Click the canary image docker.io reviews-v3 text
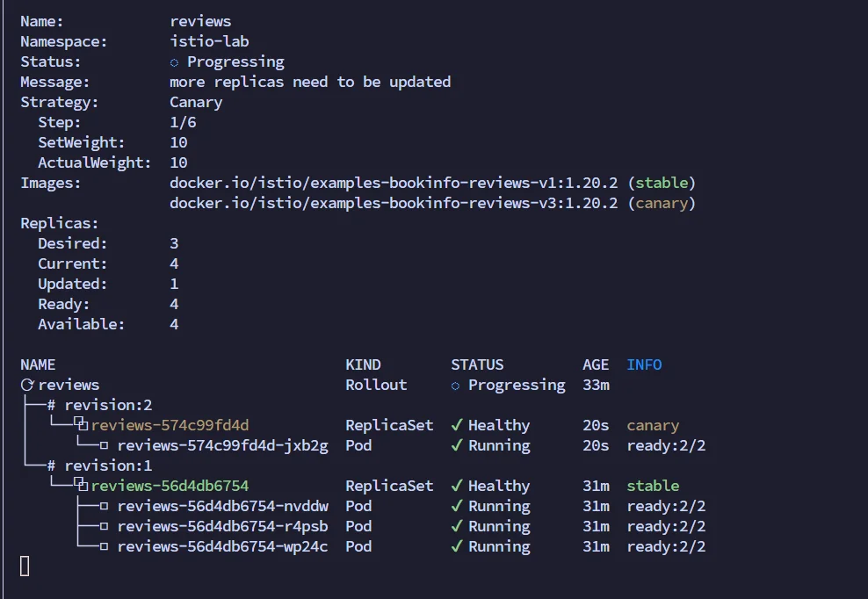 394,203
